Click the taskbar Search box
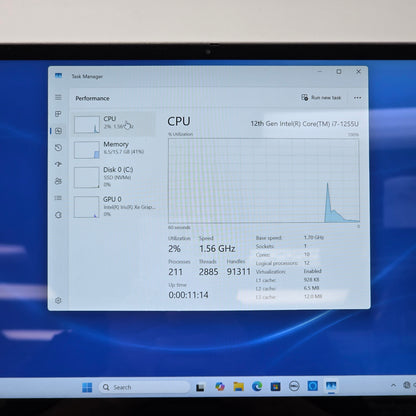Screen dimensions: 416x416 coord(144,387)
